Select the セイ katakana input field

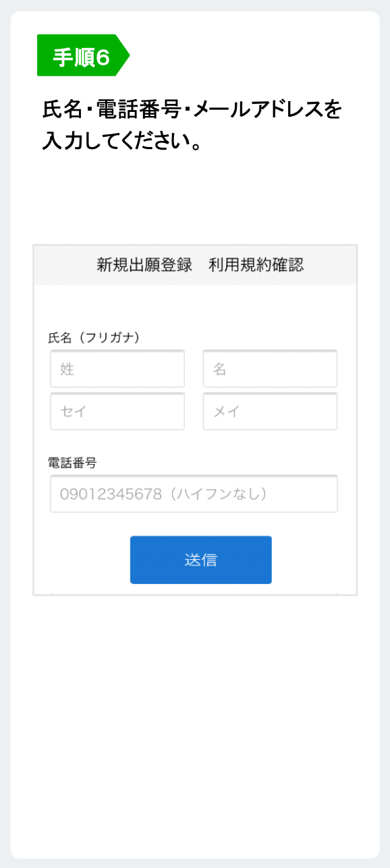click(x=117, y=411)
